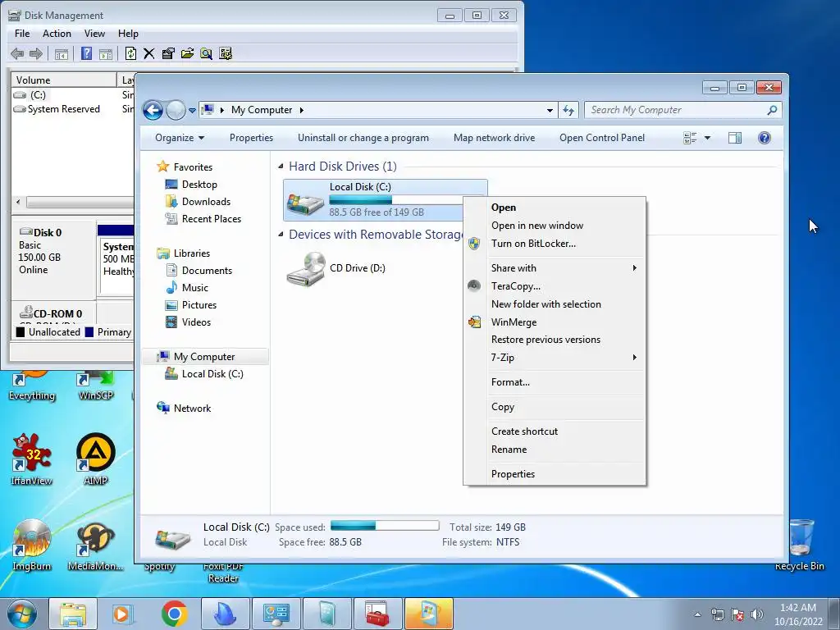
Task: Choose Format from context menu
Action: [555, 382]
